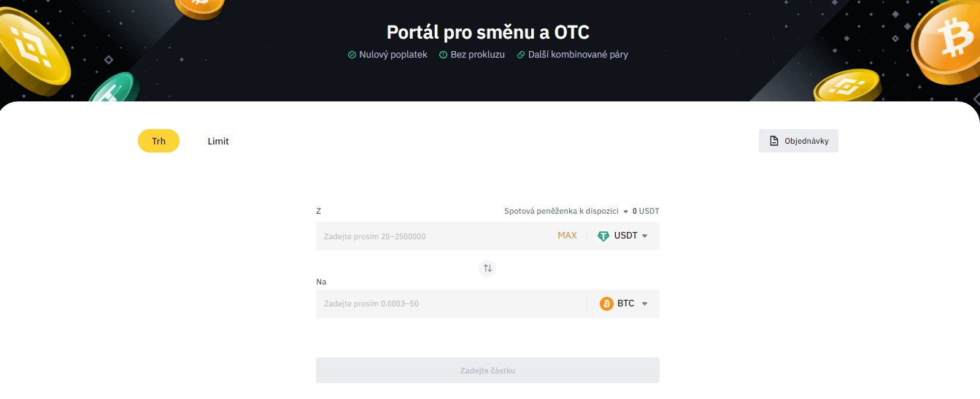The height and width of the screenshot is (399, 980).
Task: Click the USDT Tether coin icon
Action: [x=603, y=236]
